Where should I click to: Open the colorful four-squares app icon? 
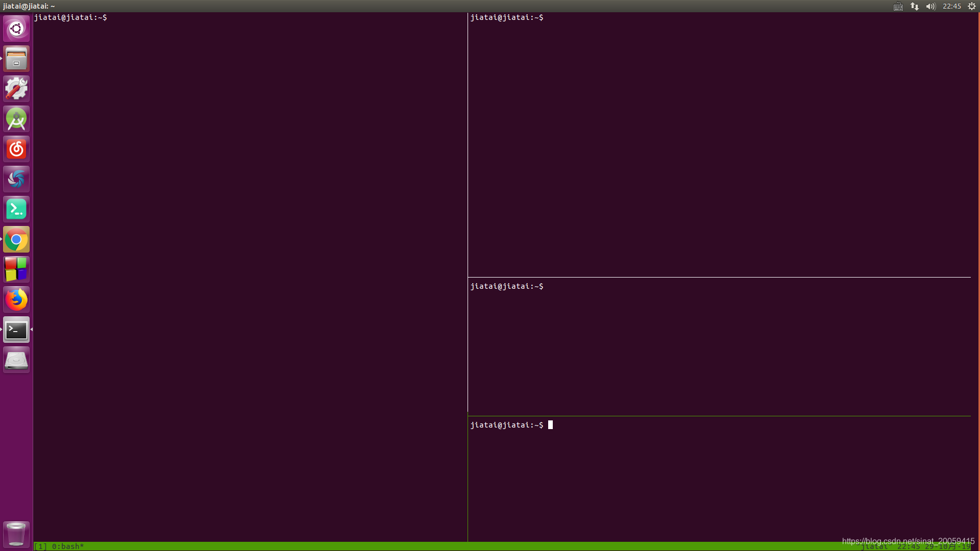pyautogui.click(x=16, y=269)
